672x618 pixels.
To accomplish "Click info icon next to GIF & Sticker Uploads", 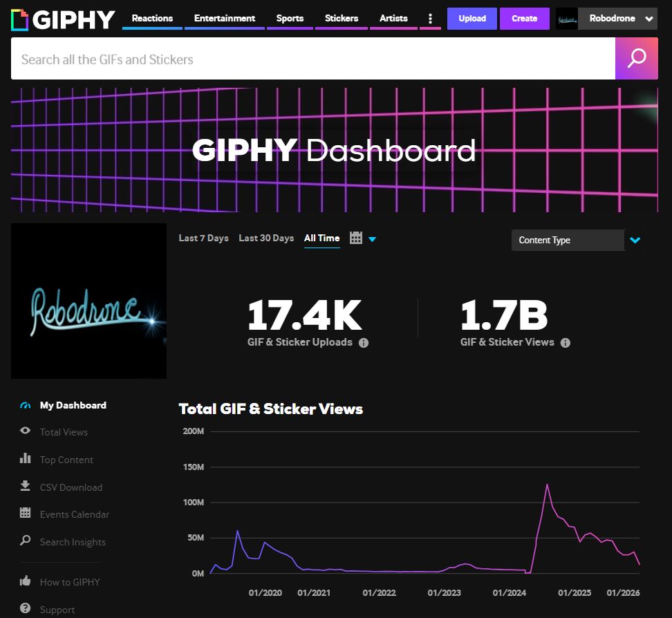I will pos(364,343).
